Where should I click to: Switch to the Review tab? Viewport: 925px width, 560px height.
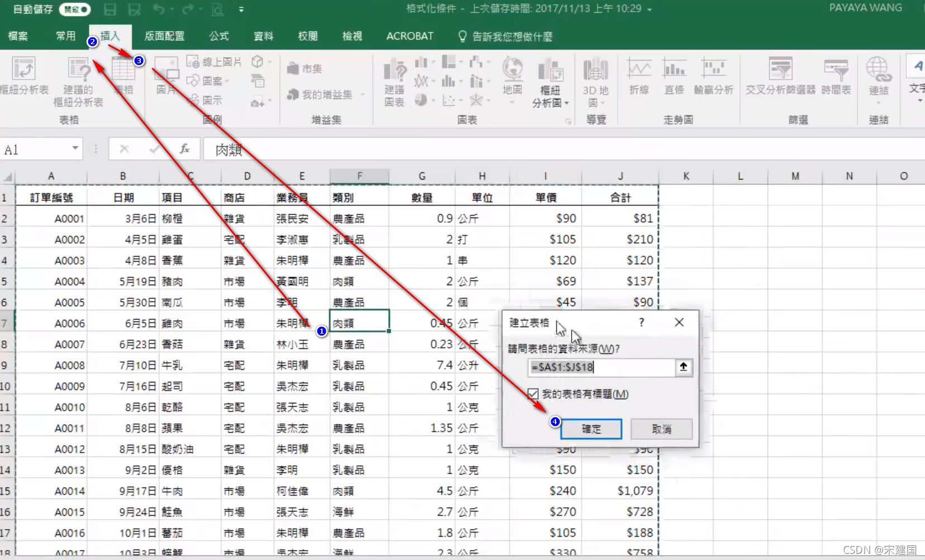[308, 36]
